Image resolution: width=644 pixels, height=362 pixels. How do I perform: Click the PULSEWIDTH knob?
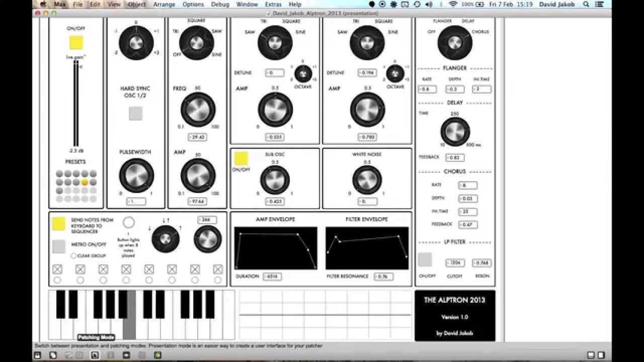(x=136, y=175)
